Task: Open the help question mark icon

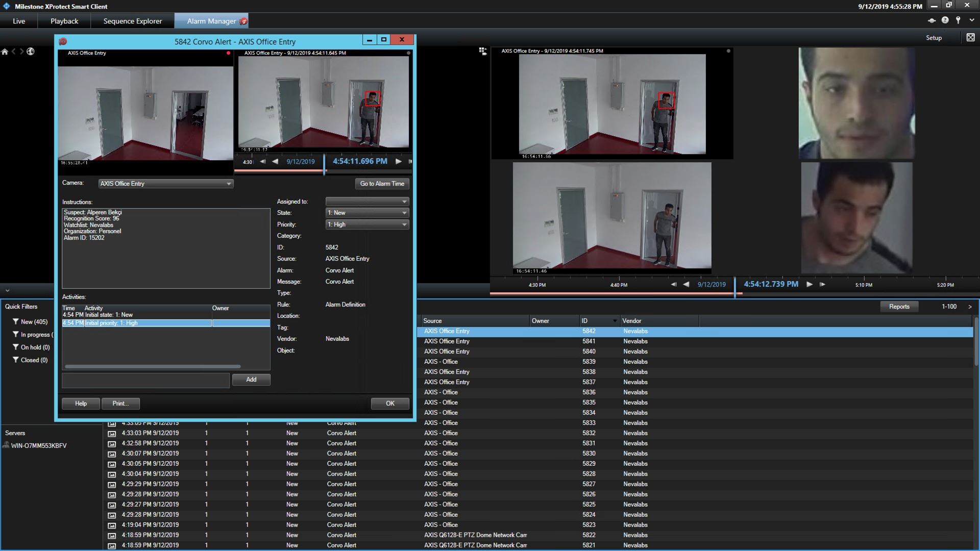Action: 945,20
